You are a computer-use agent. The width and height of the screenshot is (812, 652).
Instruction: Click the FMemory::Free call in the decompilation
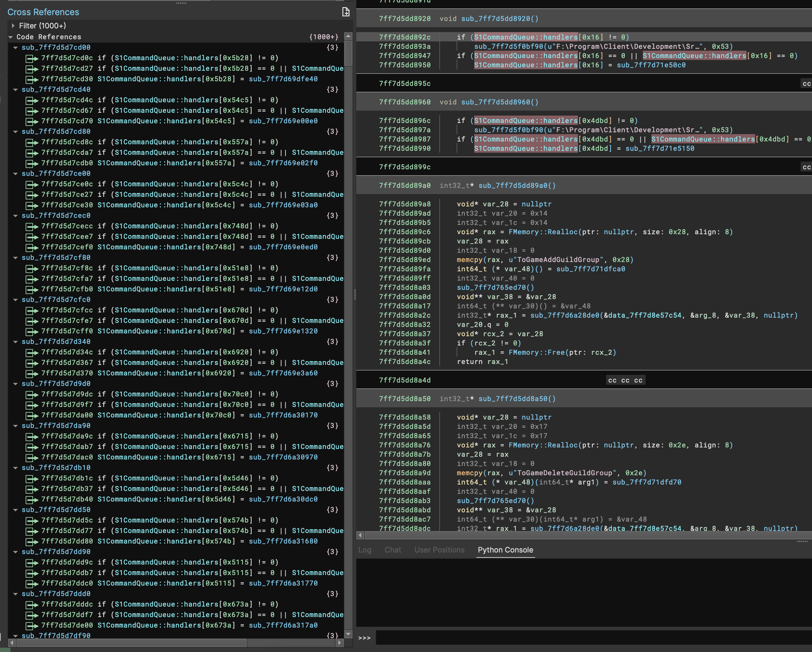tap(536, 352)
